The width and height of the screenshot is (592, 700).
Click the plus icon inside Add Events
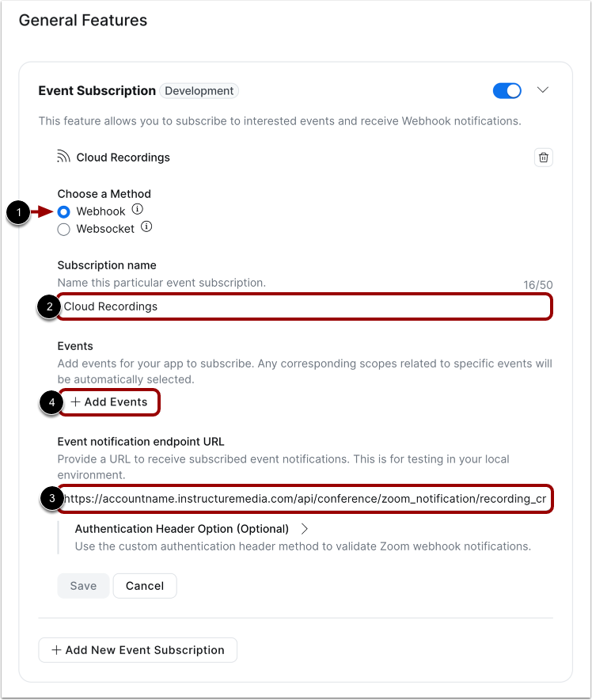coord(74,402)
